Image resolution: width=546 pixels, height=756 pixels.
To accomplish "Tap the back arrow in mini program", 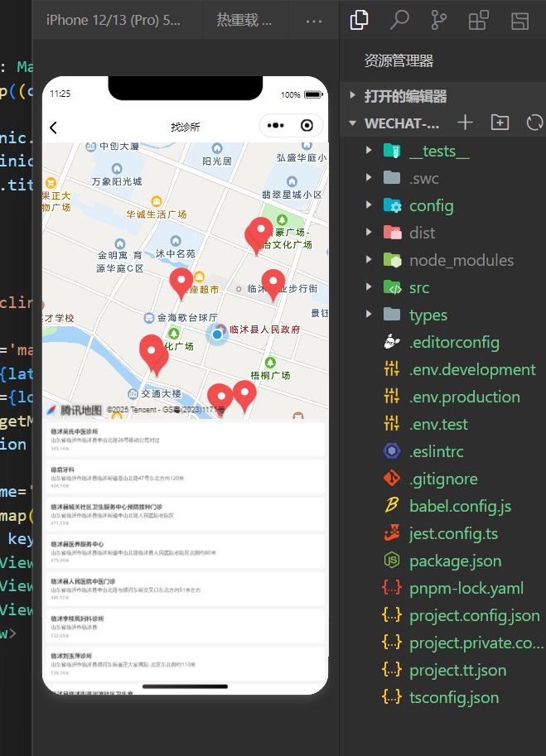I will pos(54,127).
